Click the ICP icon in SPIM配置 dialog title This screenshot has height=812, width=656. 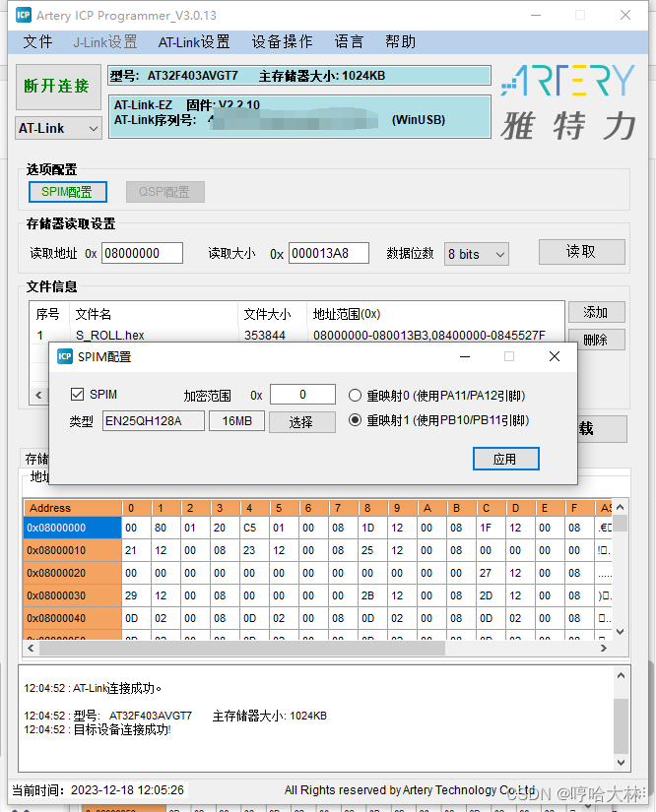click(x=65, y=356)
